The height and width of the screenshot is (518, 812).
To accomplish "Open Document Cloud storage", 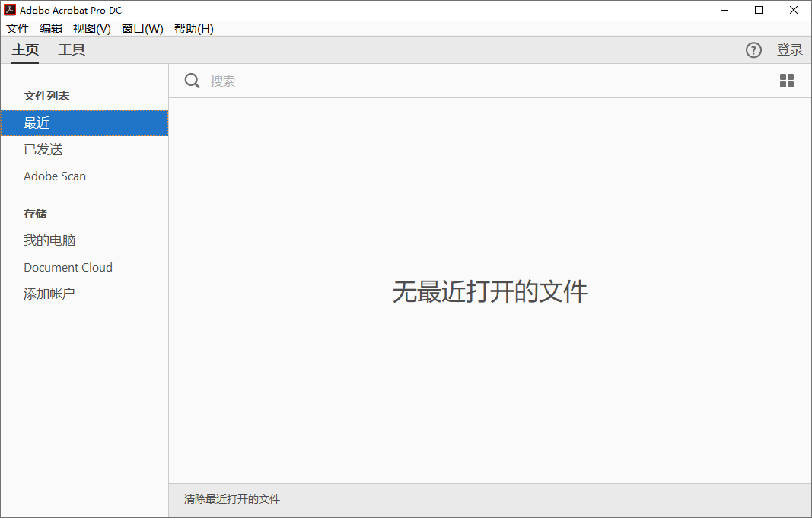I will point(68,267).
